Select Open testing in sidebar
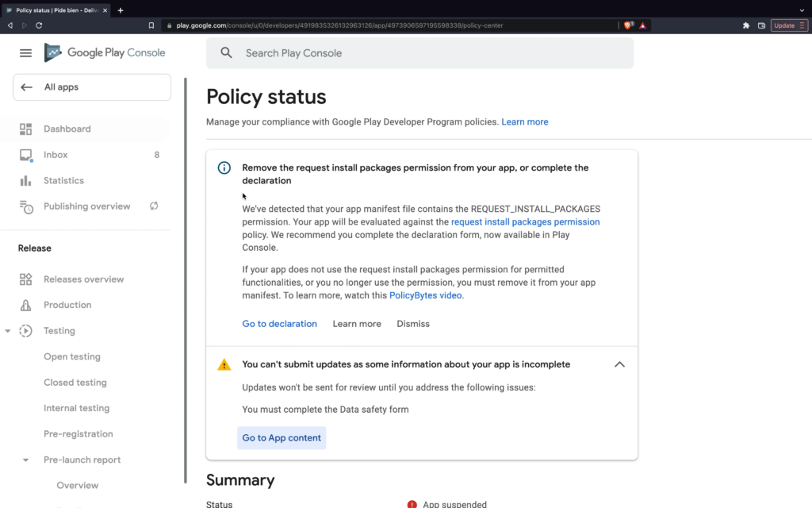The image size is (812, 508). (x=72, y=356)
